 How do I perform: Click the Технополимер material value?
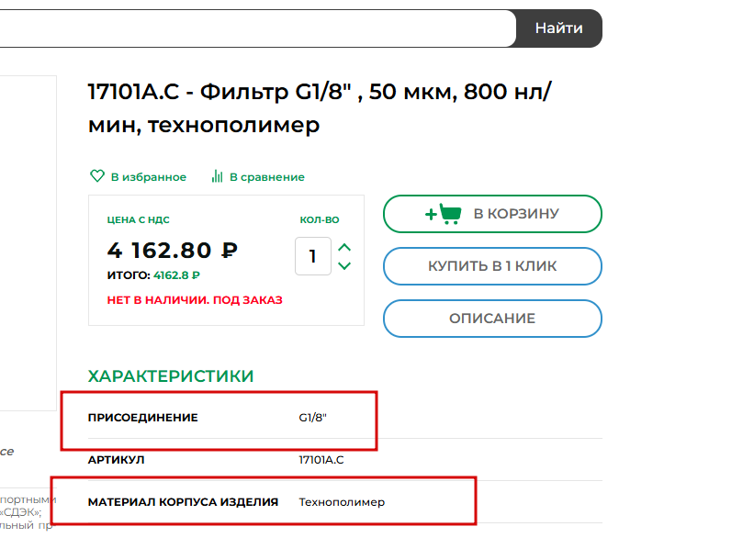[x=342, y=502]
